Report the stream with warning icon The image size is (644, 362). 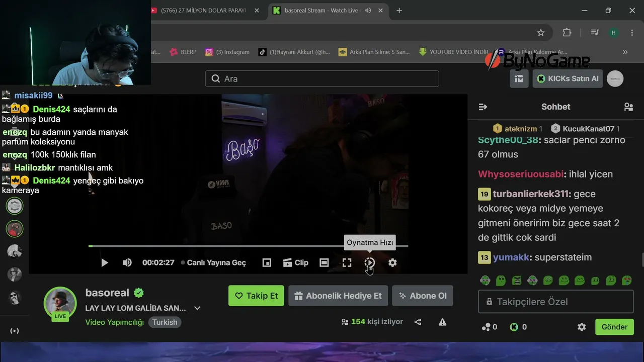(442, 322)
